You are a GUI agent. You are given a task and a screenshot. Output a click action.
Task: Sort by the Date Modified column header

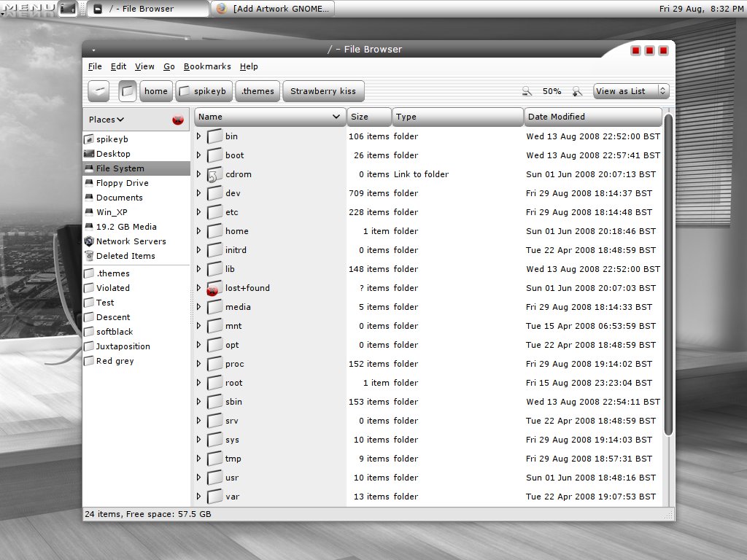coord(592,117)
